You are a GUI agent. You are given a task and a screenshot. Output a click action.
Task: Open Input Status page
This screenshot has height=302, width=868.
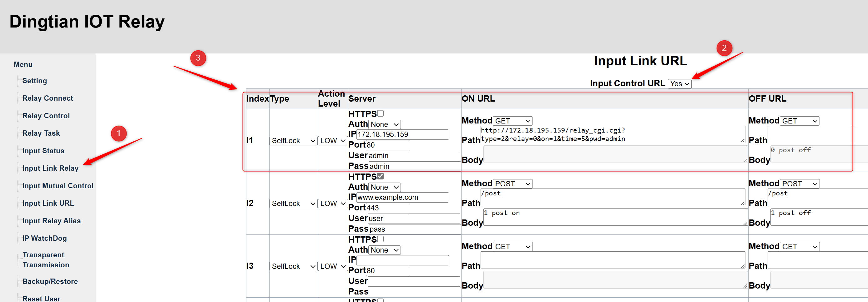point(43,151)
